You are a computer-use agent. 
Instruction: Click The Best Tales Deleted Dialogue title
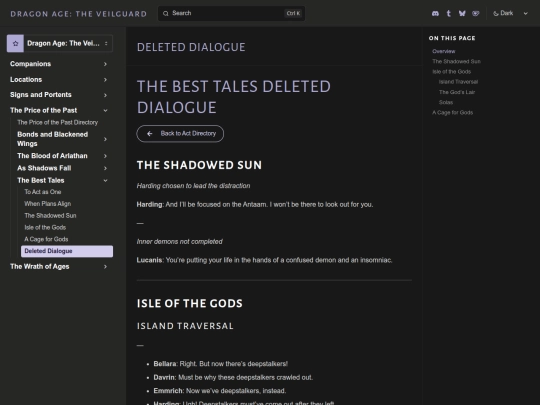[234, 97]
